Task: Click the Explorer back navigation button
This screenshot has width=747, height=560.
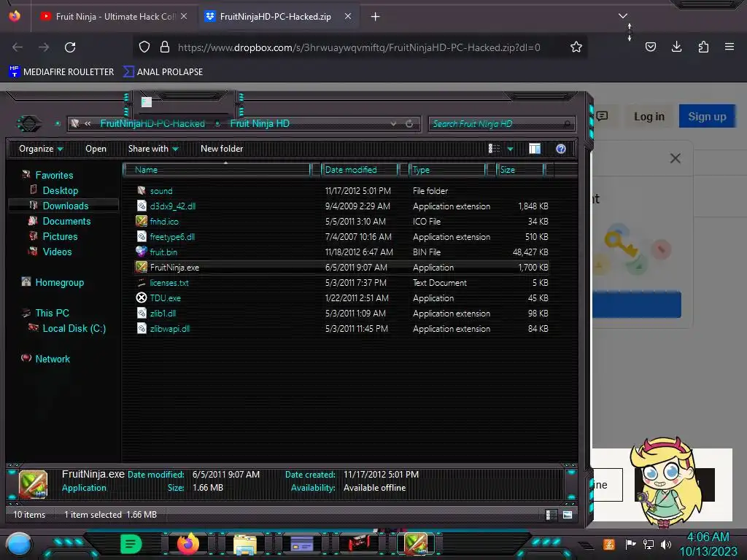Action: pyautogui.click(x=29, y=124)
